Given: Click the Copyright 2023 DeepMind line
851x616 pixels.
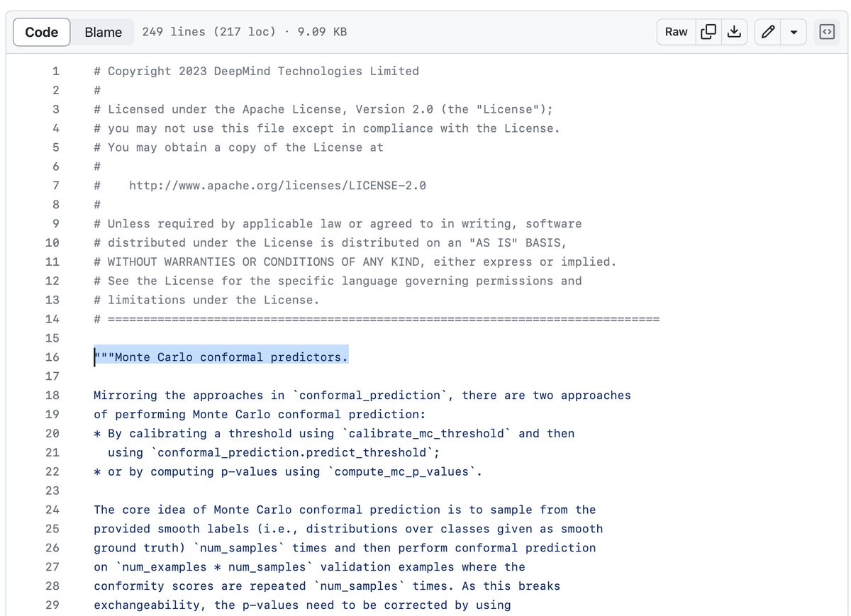Looking at the screenshot, I should [x=256, y=71].
